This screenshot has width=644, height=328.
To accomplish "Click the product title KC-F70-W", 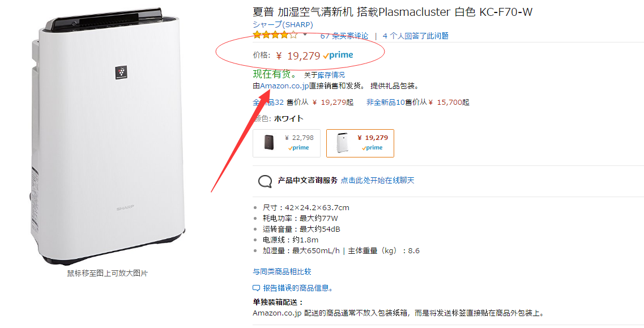I will [x=392, y=11].
